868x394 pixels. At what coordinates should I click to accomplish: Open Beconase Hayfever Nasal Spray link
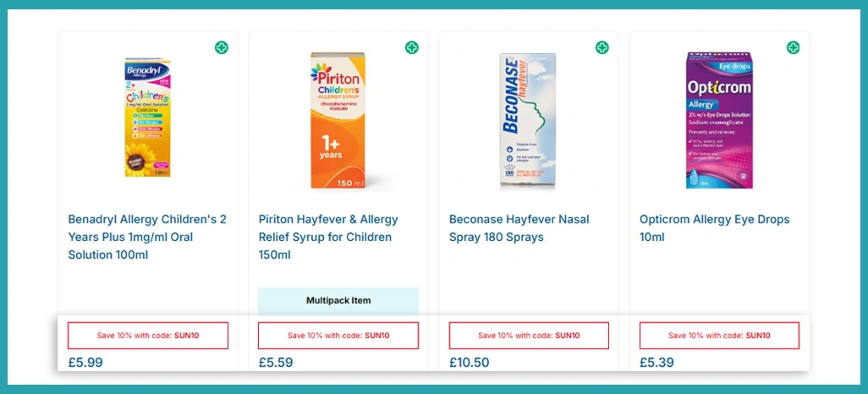pos(519,228)
